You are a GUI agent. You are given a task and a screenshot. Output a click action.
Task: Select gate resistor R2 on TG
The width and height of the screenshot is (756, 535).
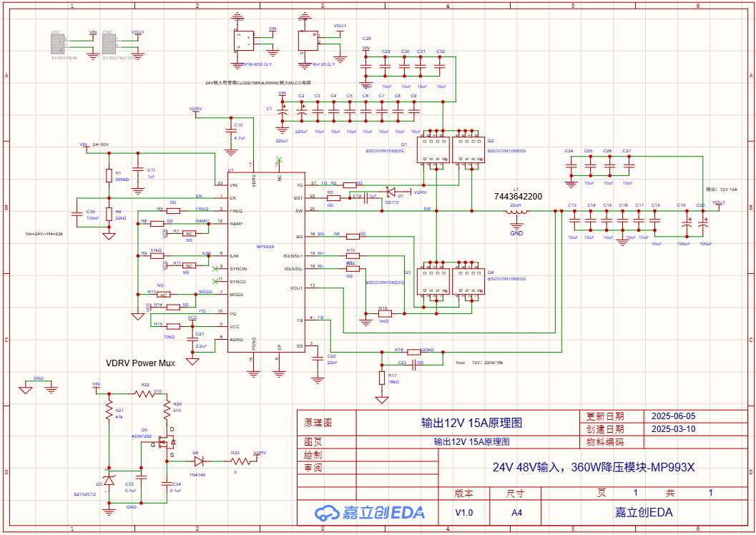[350, 185]
